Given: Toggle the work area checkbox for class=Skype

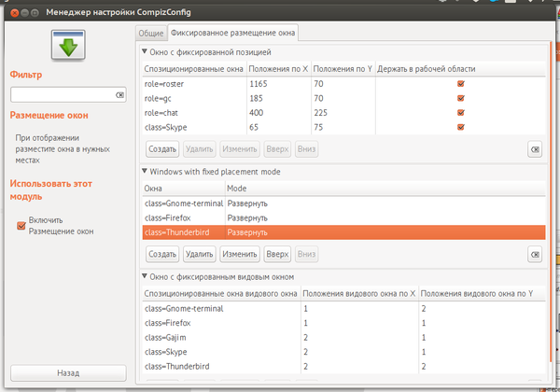Looking at the screenshot, I should coord(460,126).
